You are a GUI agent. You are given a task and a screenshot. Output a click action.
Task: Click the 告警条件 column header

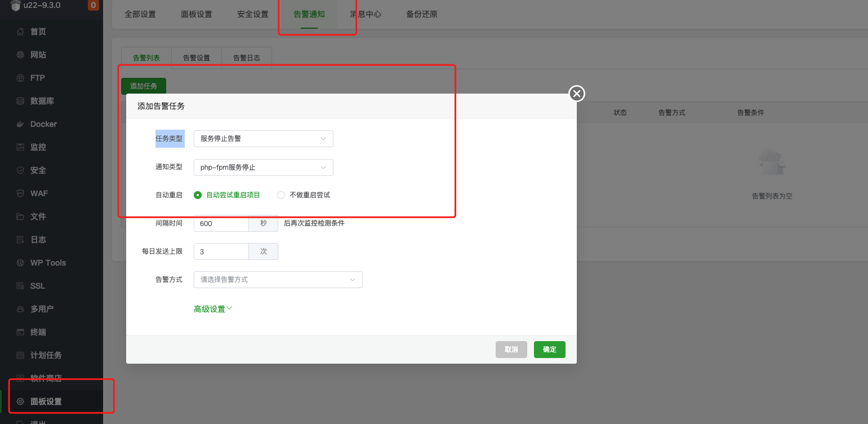[x=751, y=113]
